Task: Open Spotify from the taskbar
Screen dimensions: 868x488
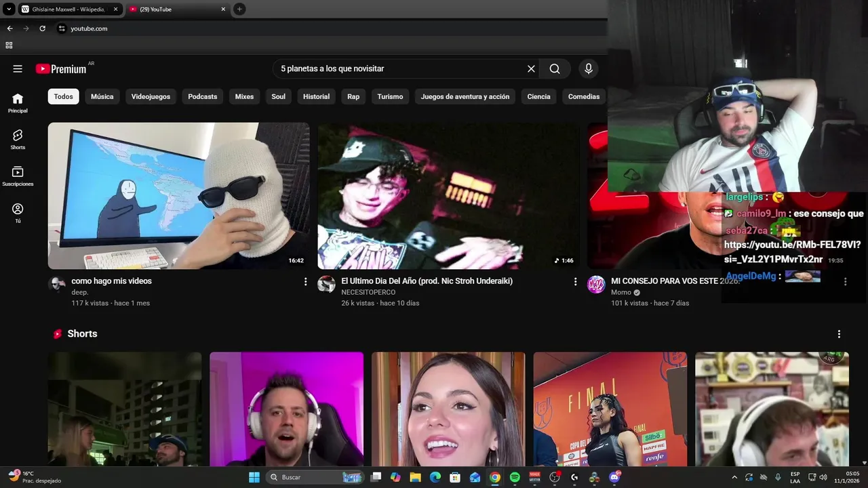Action: (515, 477)
